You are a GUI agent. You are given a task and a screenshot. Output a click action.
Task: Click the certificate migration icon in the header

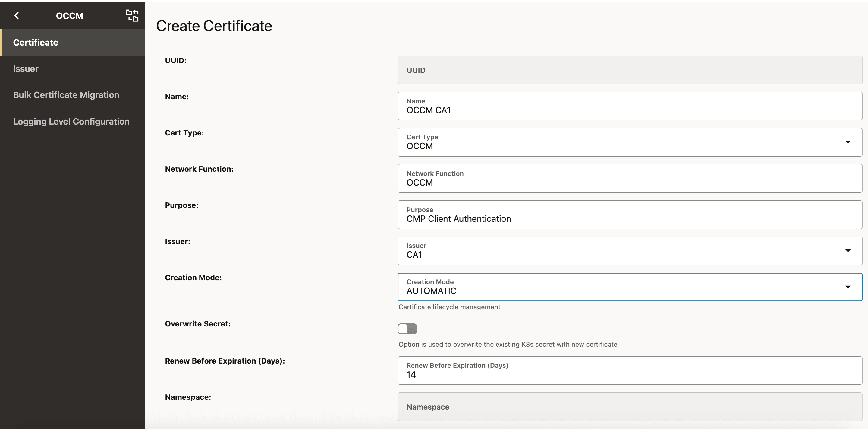pos(132,15)
